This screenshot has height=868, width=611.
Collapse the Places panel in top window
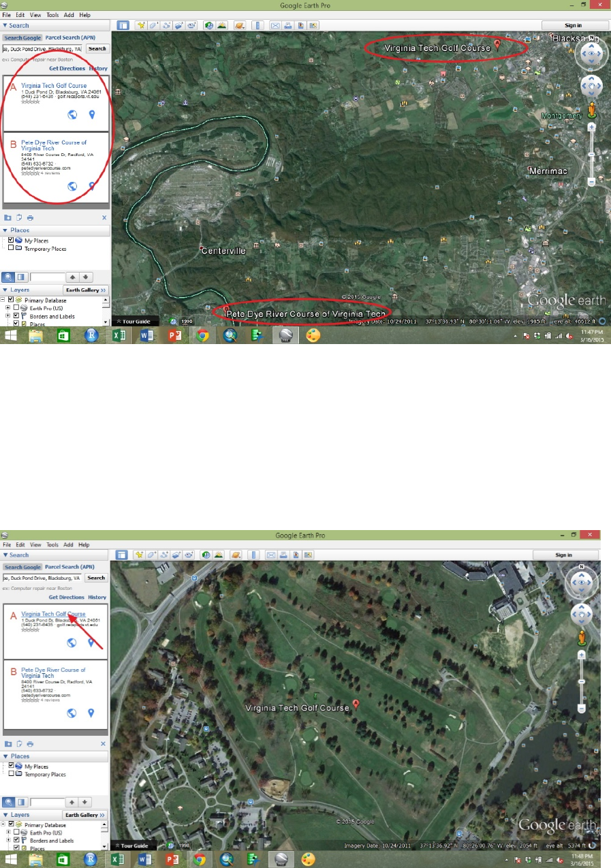coord(5,230)
